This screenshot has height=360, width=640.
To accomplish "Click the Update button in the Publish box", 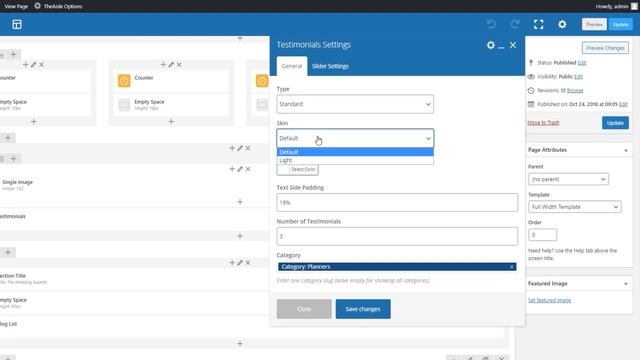I will [x=615, y=123].
